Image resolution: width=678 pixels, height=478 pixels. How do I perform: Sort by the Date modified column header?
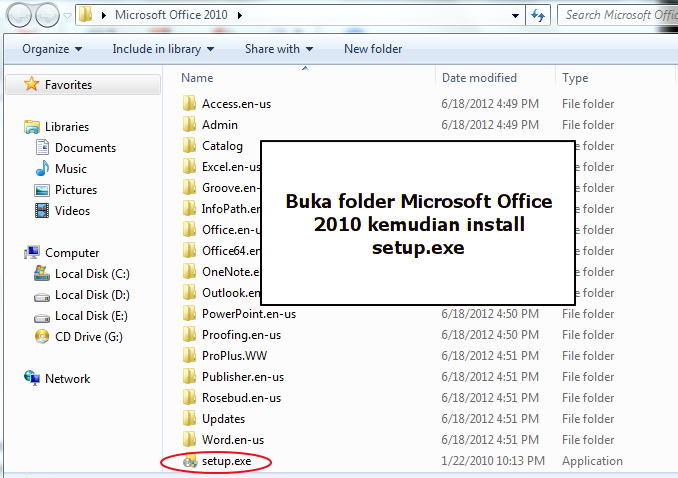pos(479,78)
